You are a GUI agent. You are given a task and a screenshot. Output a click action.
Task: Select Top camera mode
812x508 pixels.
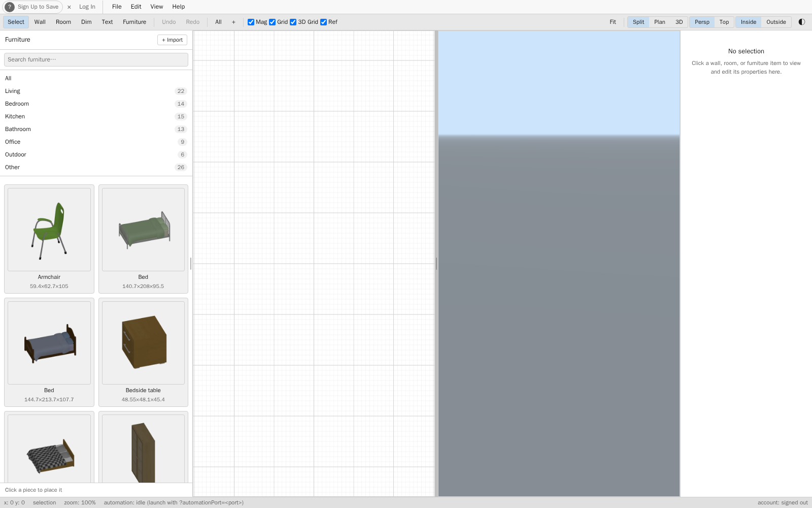coord(724,22)
